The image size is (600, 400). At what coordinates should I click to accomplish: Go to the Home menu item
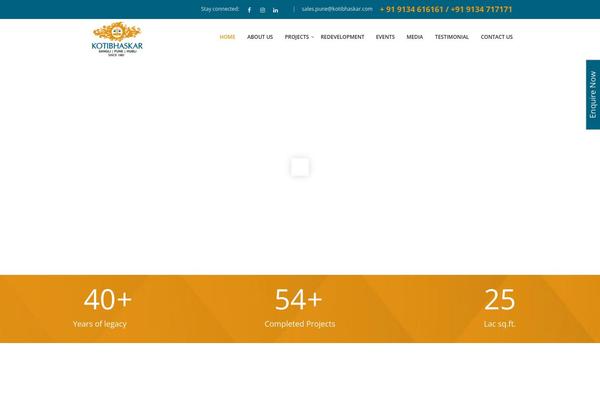(227, 37)
